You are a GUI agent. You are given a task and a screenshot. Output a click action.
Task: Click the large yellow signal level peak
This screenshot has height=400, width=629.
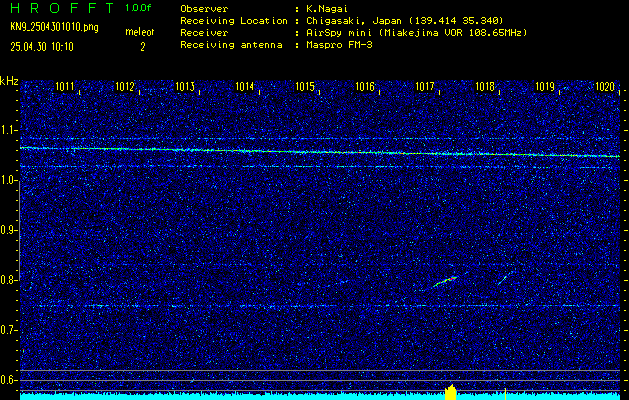click(451, 392)
